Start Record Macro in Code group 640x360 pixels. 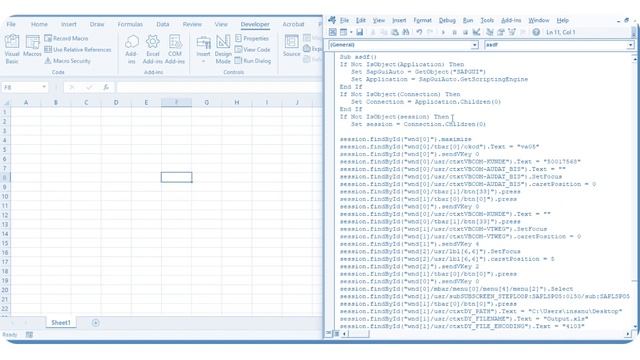(x=66, y=38)
